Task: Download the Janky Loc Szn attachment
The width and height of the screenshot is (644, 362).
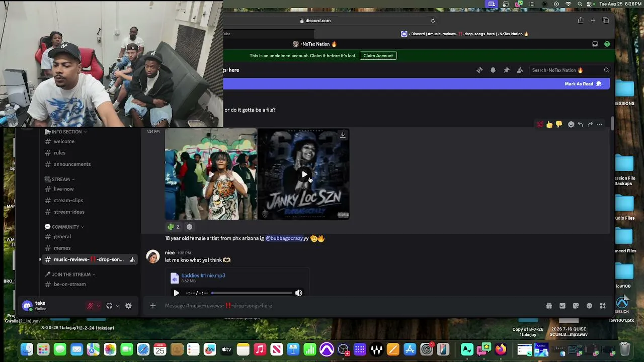Action: pyautogui.click(x=343, y=135)
